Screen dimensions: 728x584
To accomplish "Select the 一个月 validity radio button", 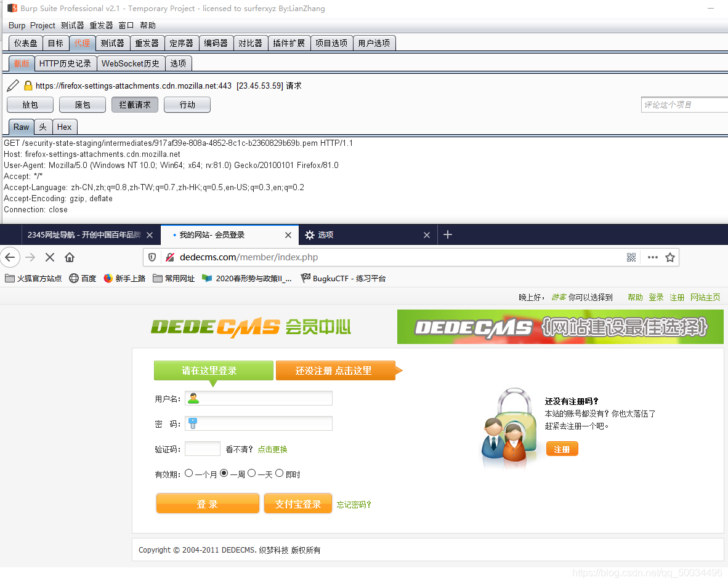I will point(189,473).
